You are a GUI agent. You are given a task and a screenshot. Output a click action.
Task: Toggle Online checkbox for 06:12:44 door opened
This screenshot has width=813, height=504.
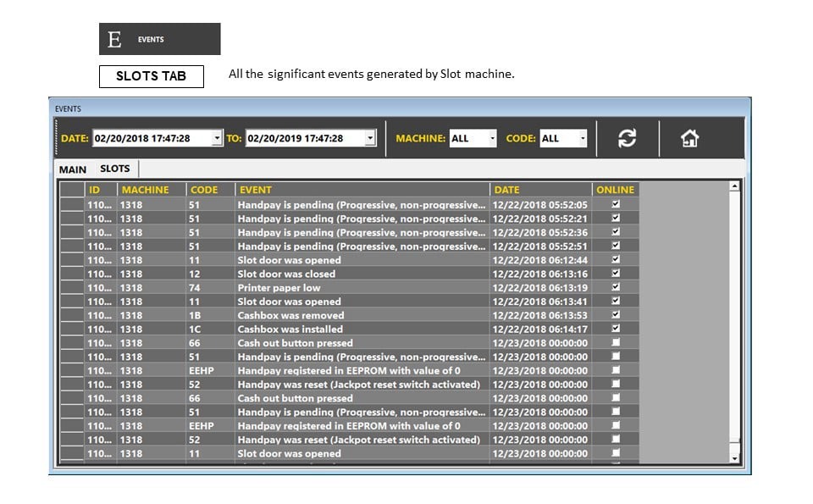pos(616,259)
